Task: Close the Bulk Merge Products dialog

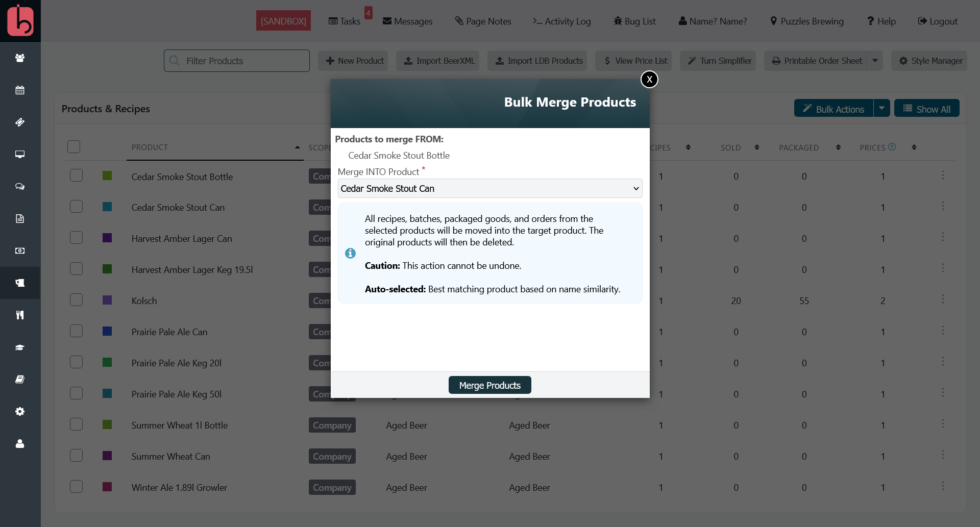Action: tap(649, 79)
